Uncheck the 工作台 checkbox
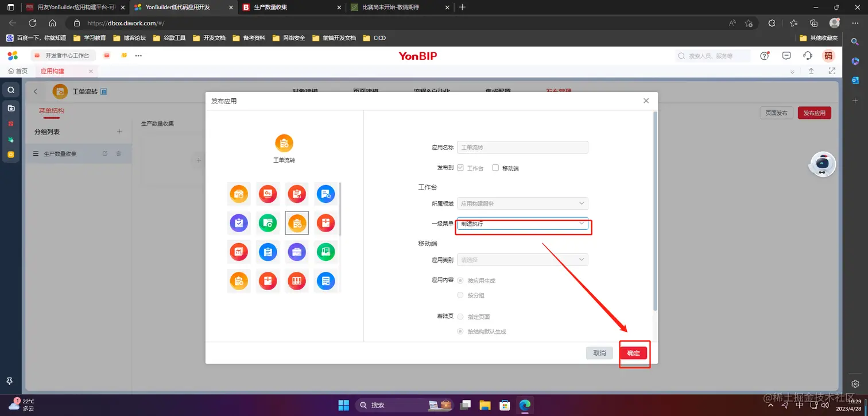868x416 pixels. click(460, 167)
